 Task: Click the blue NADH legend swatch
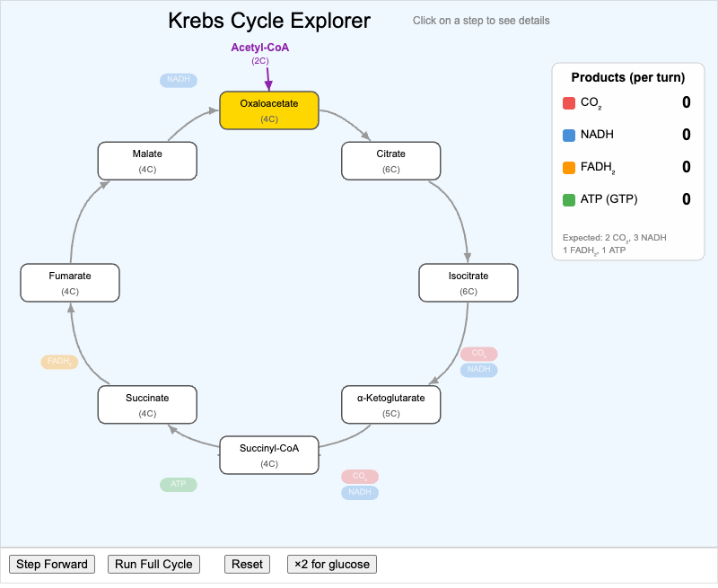click(x=569, y=136)
